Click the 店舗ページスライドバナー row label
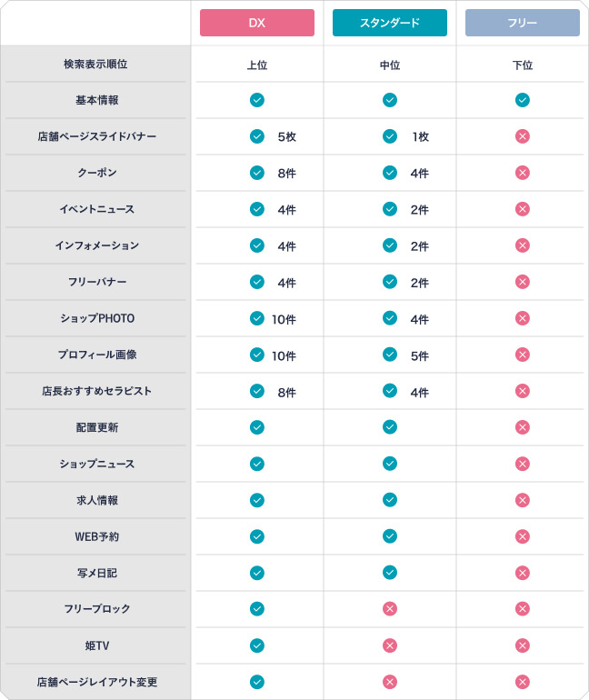The width and height of the screenshot is (589, 700). coord(96,136)
